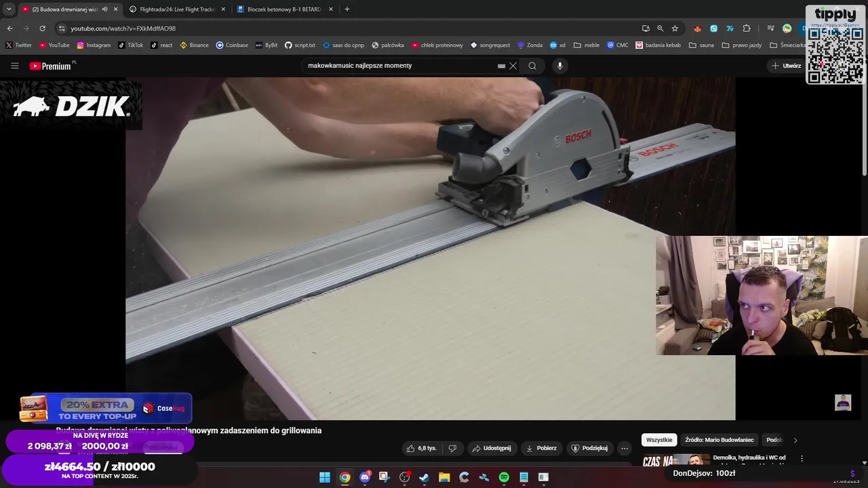Open options for Demolka, hydraulika video
Screen dimensions: 868x488
coord(802,459)
